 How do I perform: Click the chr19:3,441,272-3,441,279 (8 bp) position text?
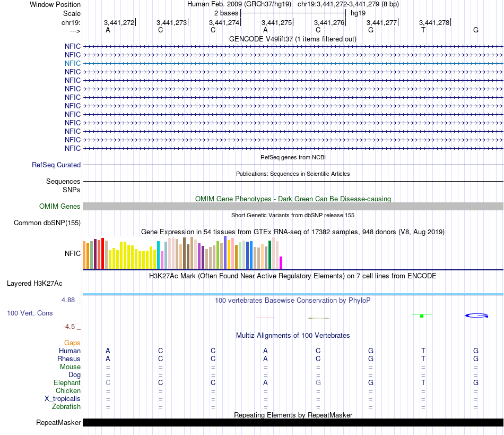(348, 4)
